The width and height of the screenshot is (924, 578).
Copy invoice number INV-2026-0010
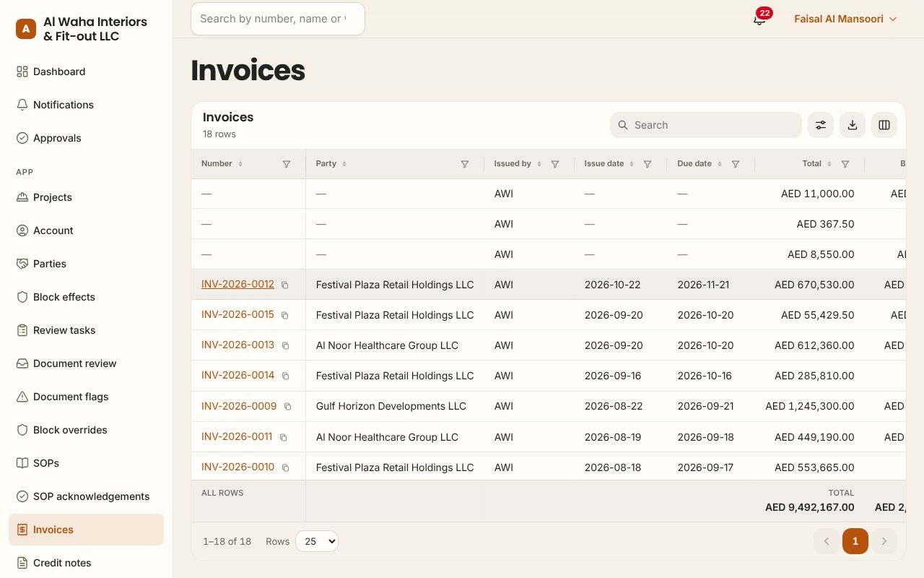pos(285,468)
